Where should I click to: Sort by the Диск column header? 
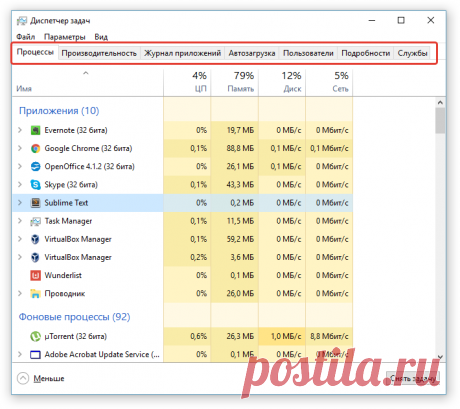282,83
